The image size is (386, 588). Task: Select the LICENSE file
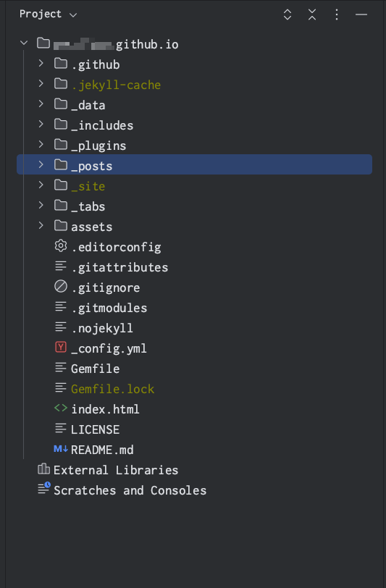tap(96, 429)
